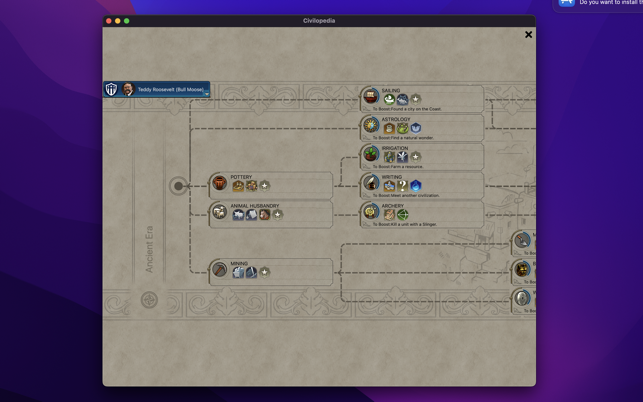This screenshot has height=402, width=643.
Task: Select the archer unit unlock under Archery
Action: 389,215
